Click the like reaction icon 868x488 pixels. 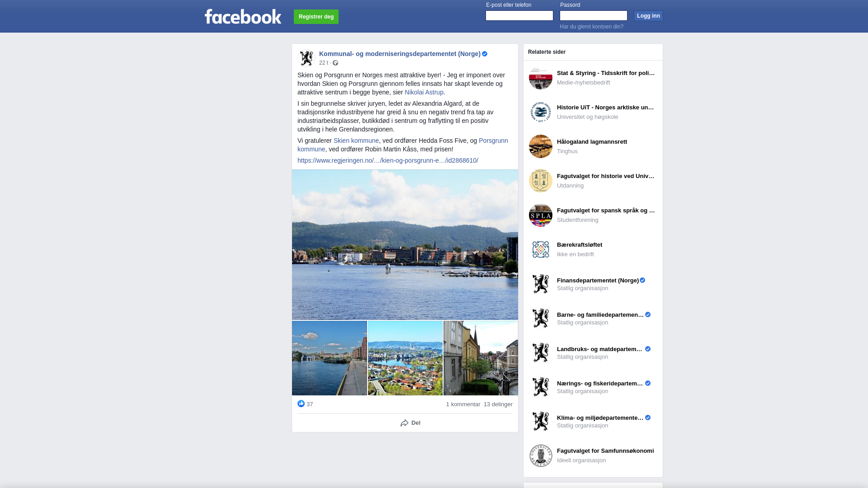(301, 404)
